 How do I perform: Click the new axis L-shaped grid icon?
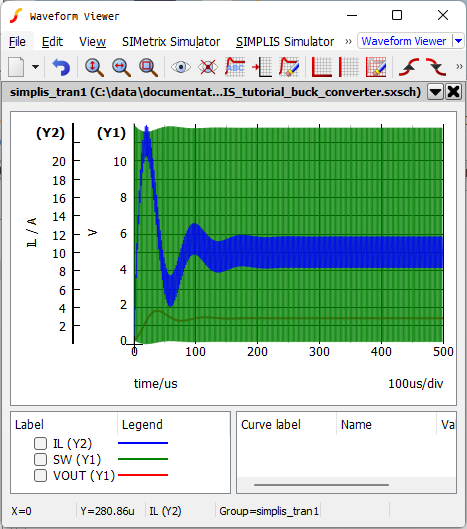coord(321,67)
